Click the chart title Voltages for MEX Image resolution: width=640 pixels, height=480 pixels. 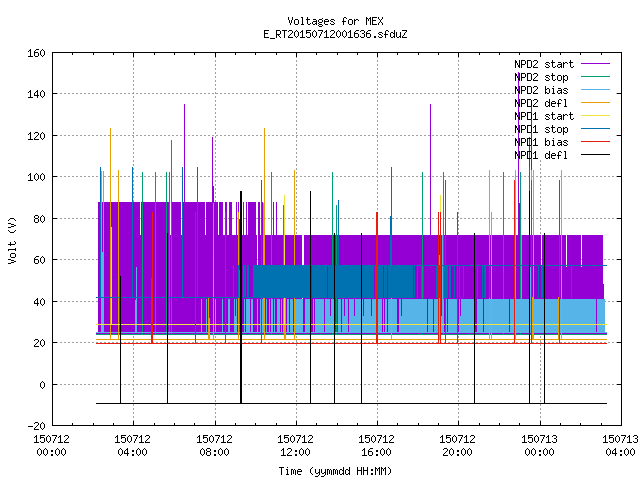(x=335, y=21)
